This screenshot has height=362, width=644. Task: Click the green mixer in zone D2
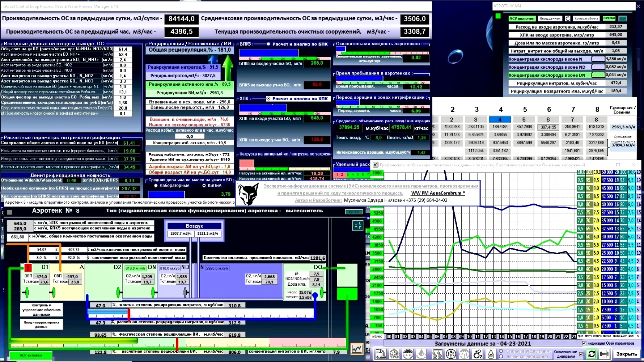pos(118,292)
